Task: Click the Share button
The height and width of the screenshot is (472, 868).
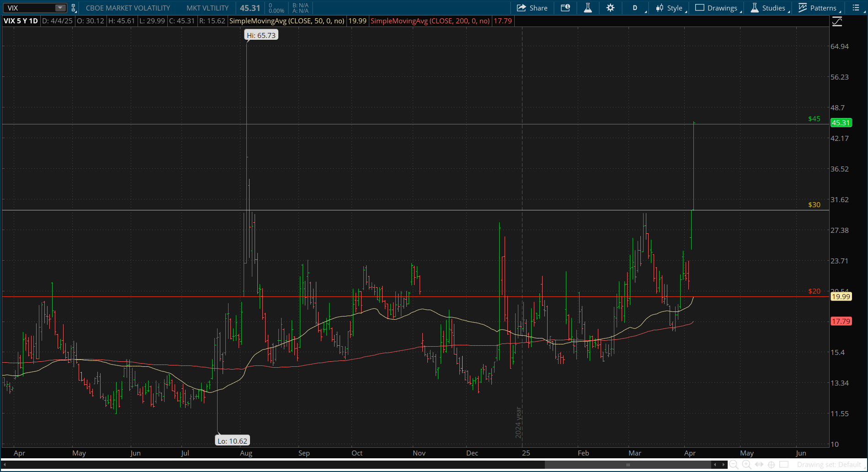Action: (533, 8)
